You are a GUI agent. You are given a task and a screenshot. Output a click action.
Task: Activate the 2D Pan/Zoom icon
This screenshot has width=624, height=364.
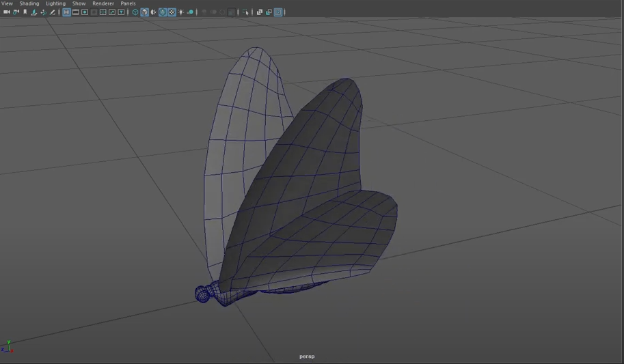tap(44, 12)
